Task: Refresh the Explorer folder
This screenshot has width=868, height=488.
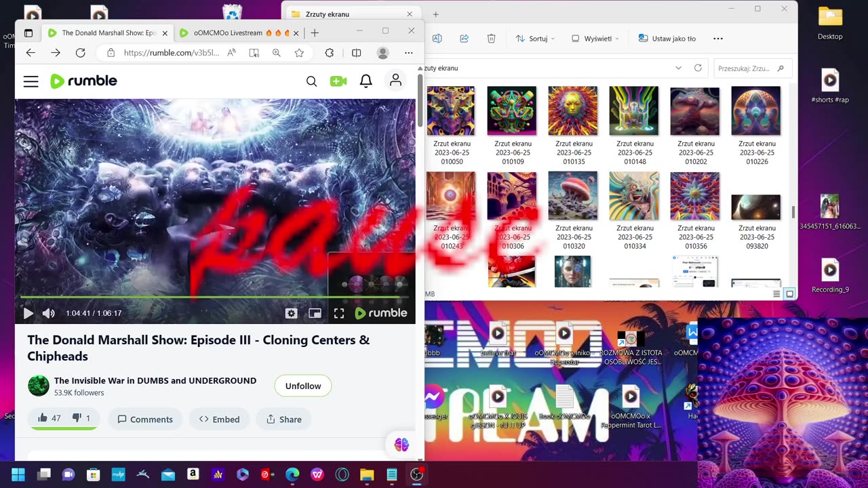Action: click(698, 68)
